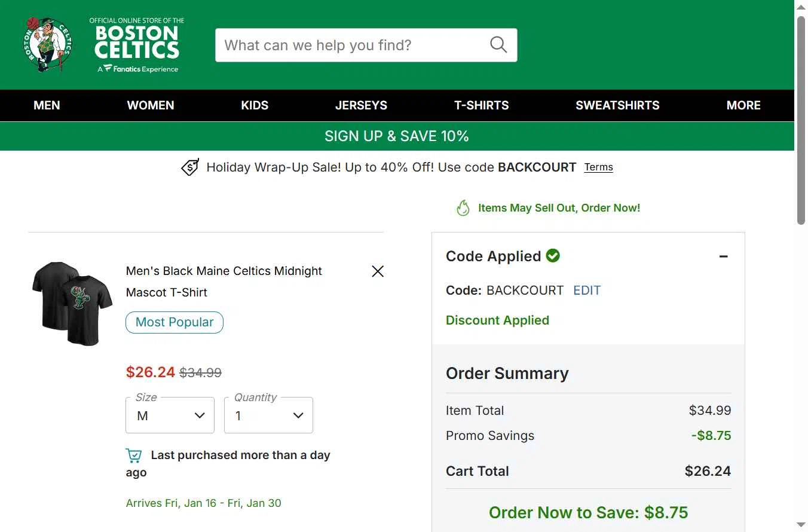Click the BOSTON CELTICS store title text
Screen dimensions: 808x532
[x=137, y=42]
